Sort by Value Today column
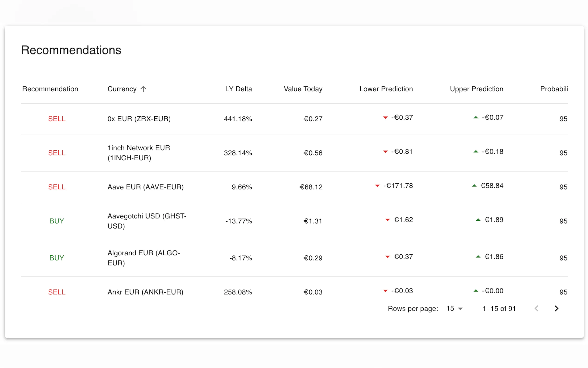This screenshot has height=368, width=588. (303, 89)
